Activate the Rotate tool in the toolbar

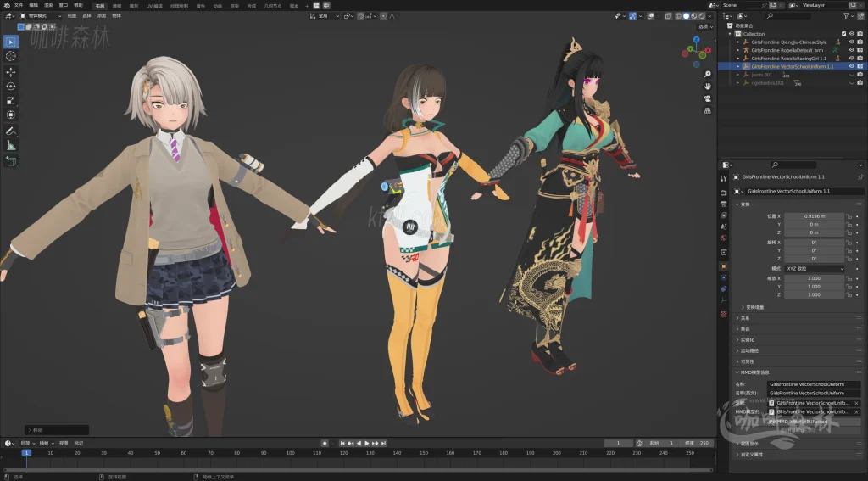pos(11,87)
